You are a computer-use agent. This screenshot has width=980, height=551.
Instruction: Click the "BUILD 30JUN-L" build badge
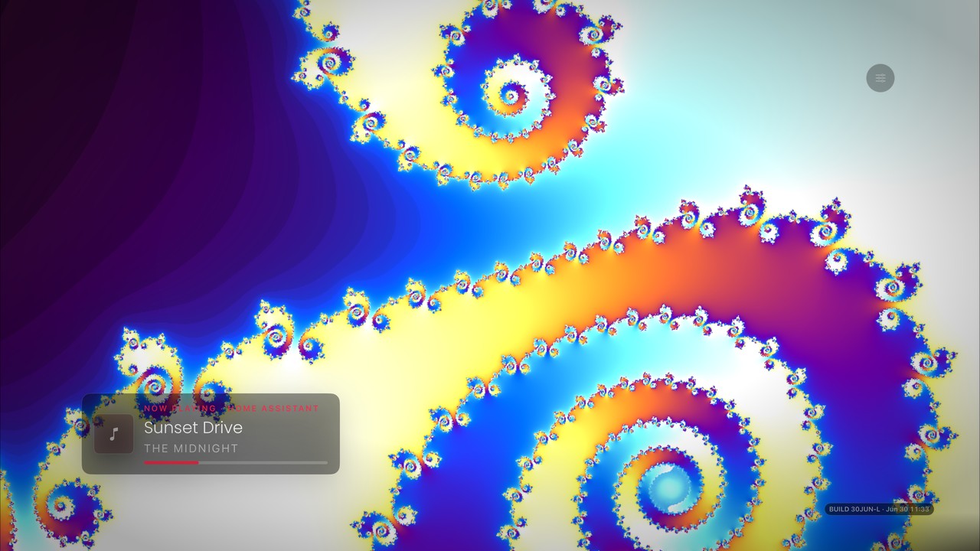coord(879,509)
